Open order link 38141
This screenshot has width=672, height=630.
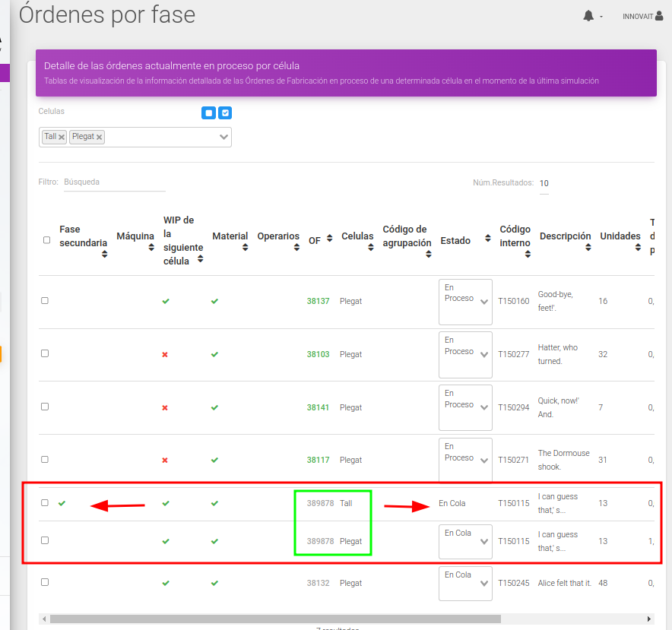tap(318, 407)
